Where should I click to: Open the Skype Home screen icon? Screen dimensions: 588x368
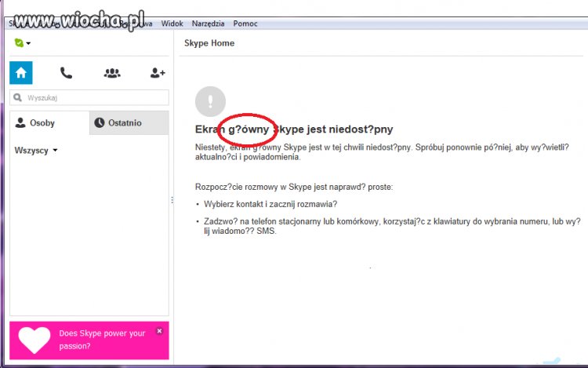(21, 73)
